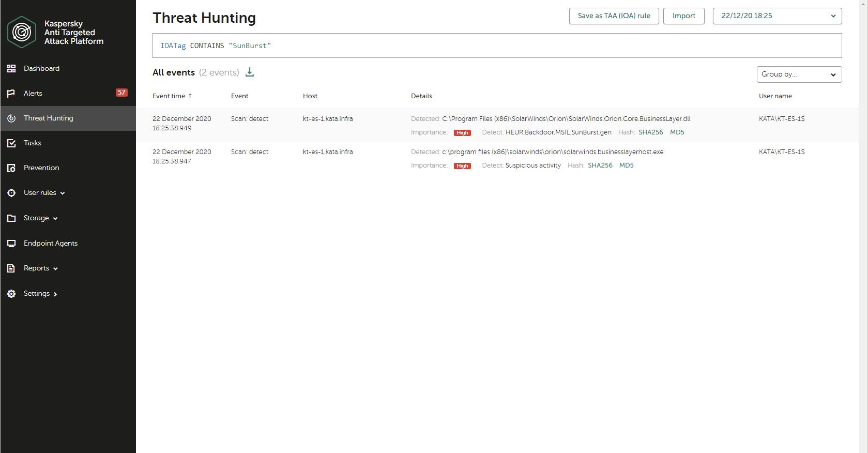This screenshot has width=868, height=453.
Task: Click Scan: detect in first event row
Action: point(250,119)
